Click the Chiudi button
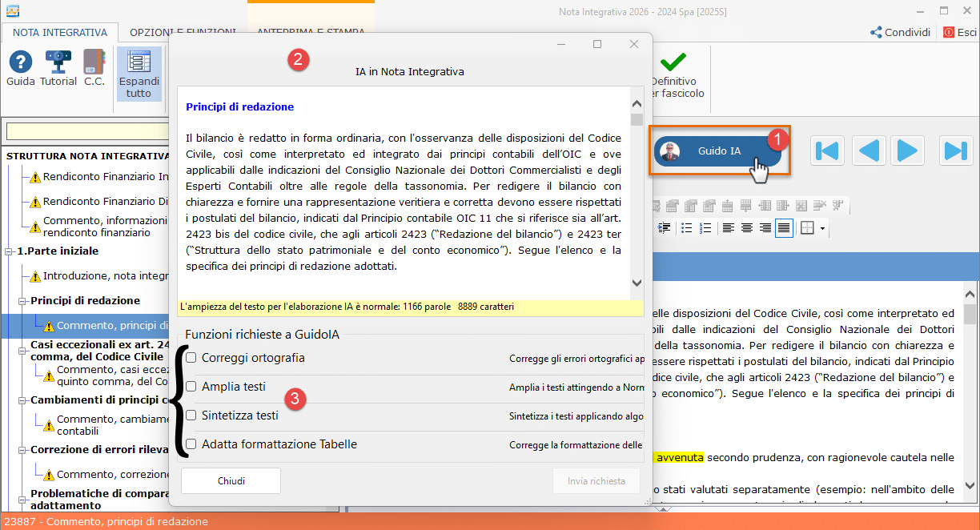 click(x=231, y=481)
